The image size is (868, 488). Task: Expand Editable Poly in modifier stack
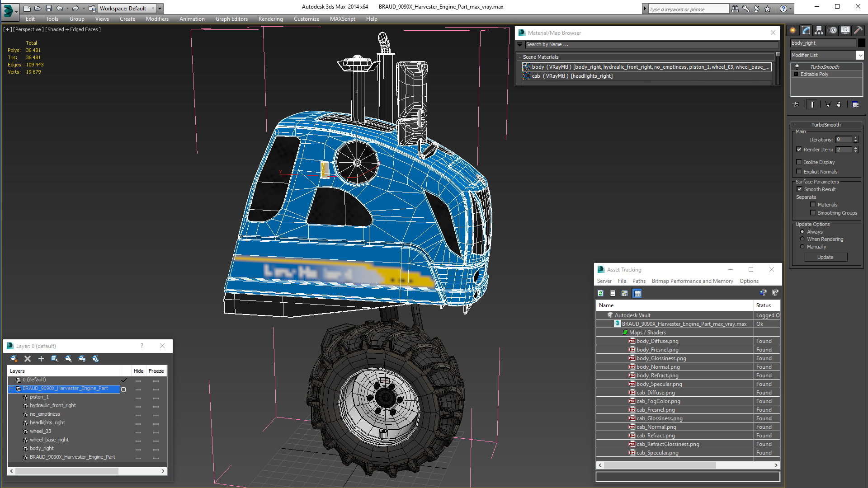(x=796, y=74)
